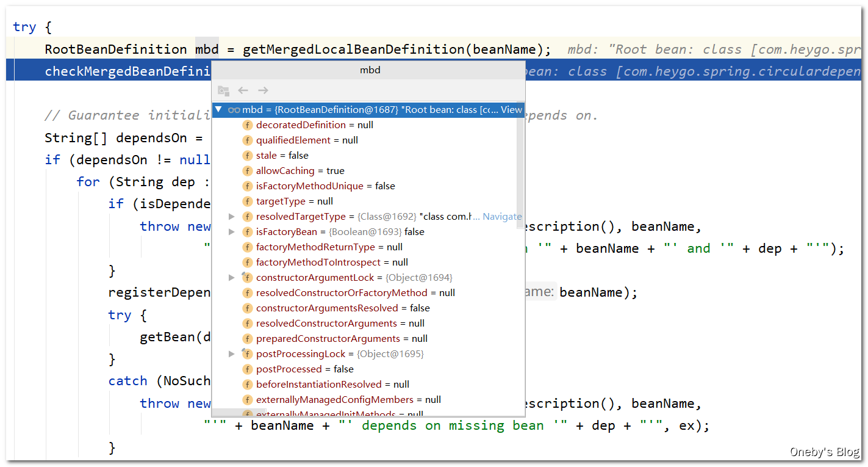Image resolution: width=868 pixels, height=467 pixels.
Task: Click 'registerDepen' method call text
Action: pos(159,292)
